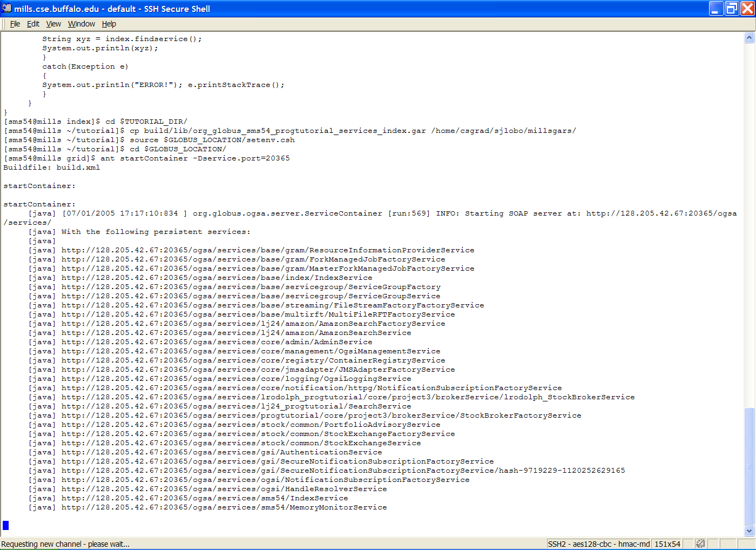This screenshot has height=550, width=756.
Task: Close the SSH Secure Shell window
Action: click(747, 9)
